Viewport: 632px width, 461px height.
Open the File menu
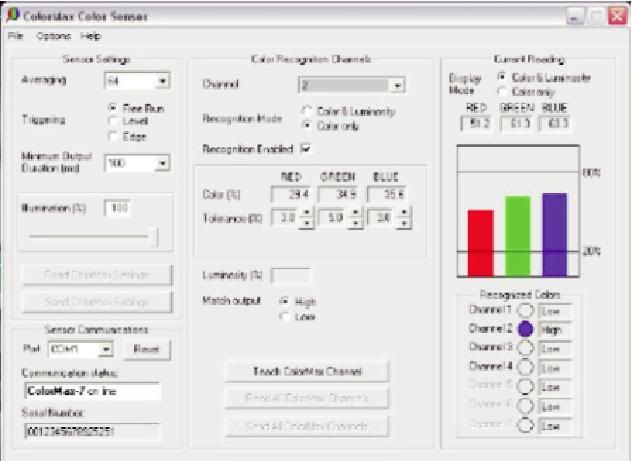[x=16, y=36]
